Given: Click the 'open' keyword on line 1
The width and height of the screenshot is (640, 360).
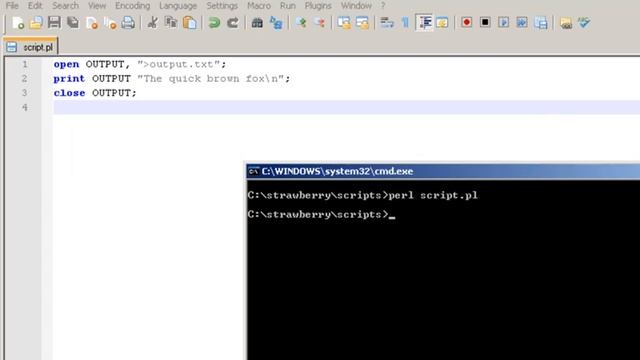Looking at the screenshot, I should point(66,64).
